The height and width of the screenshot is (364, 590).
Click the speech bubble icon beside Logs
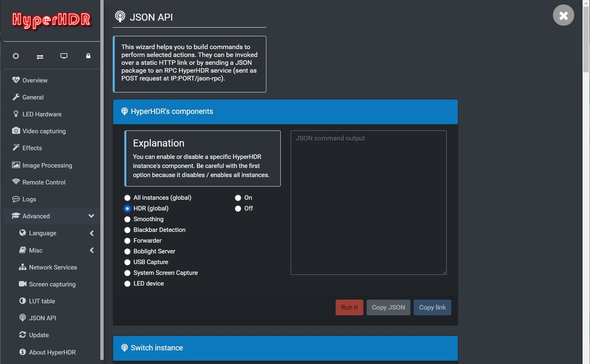tap(16, 199)
